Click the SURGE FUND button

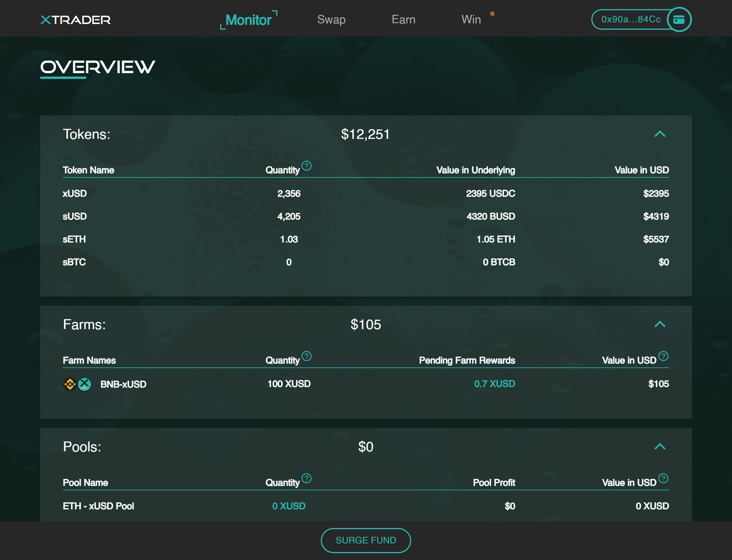[x=366, y=540]
